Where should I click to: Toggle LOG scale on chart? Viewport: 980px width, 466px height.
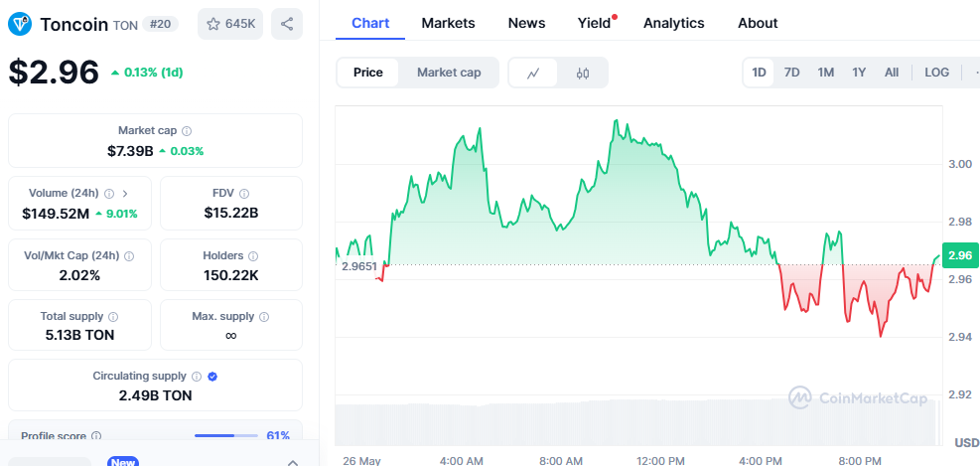tap(936, 73)
